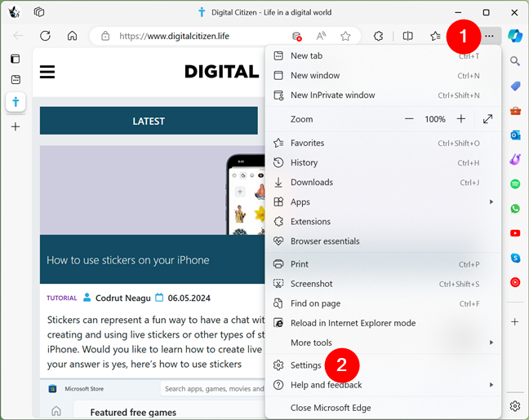The width and height of the screenshot is (529, 420).
Task: Launch Read aloud icon in address bar
Action: (321, 36)
